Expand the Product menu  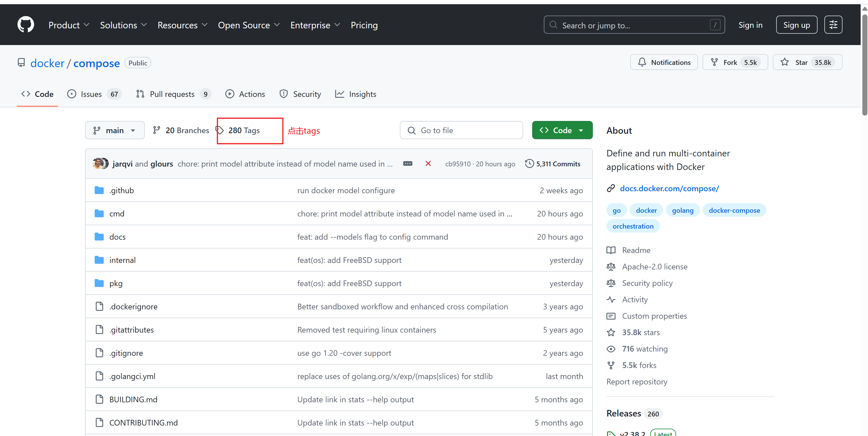point(69,25)
